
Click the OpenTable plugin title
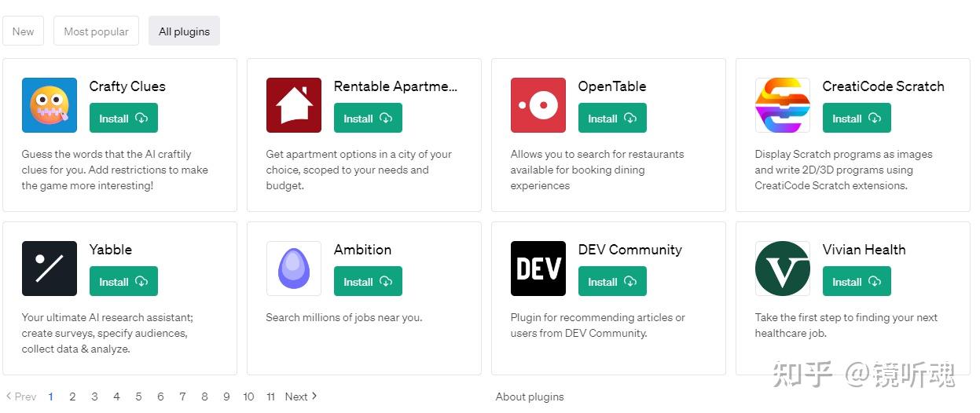(x=612, y=86)
